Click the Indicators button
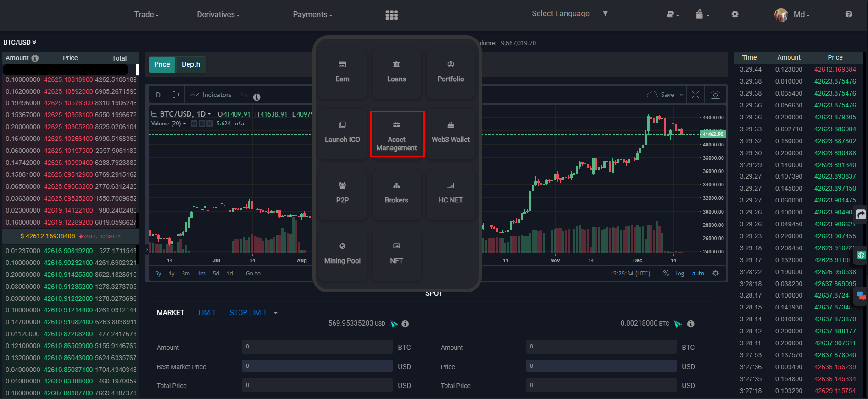Viewport: 868px width, 399px height. tap(211, 95)
